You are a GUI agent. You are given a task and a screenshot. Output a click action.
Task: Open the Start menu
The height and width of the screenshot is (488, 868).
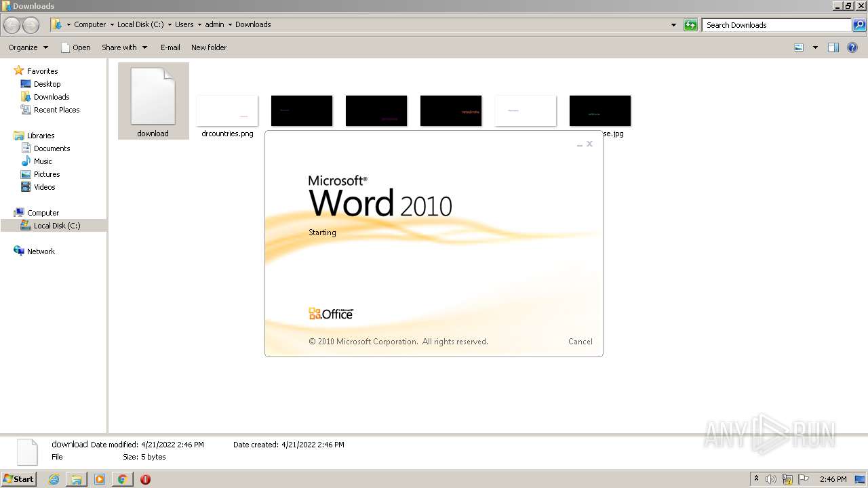coord(19,479)
